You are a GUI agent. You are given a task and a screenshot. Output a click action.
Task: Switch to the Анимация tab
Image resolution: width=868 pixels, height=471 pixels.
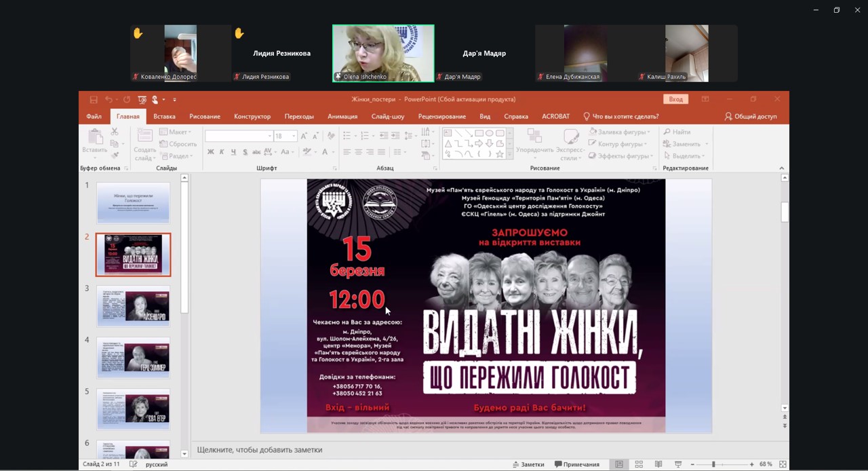342,117
